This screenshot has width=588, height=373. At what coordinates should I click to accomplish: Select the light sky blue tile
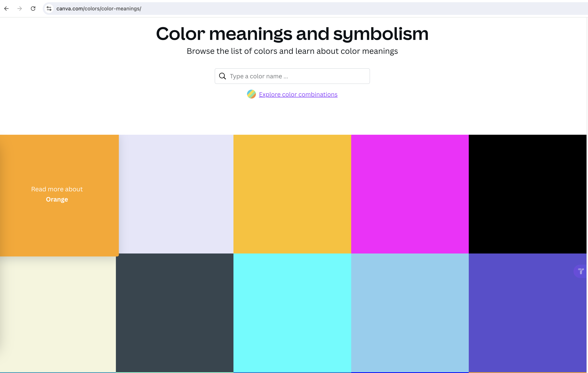coord(410,313)
